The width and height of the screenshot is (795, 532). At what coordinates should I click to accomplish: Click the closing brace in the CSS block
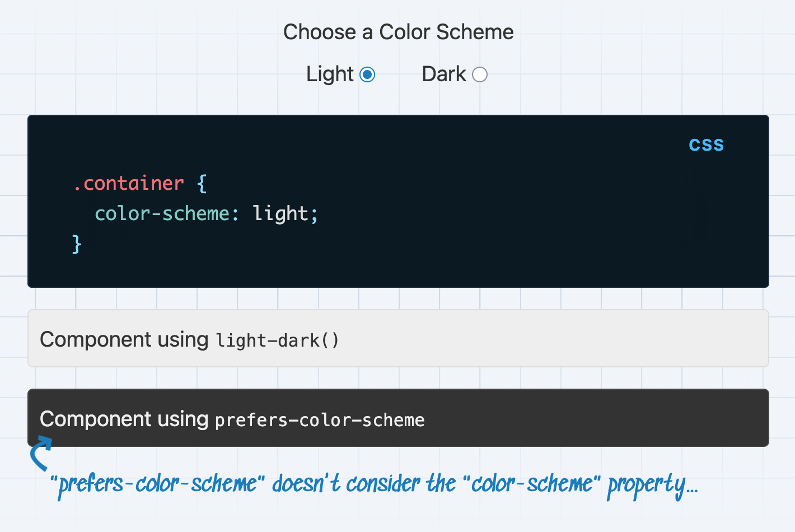click(77, 243)
